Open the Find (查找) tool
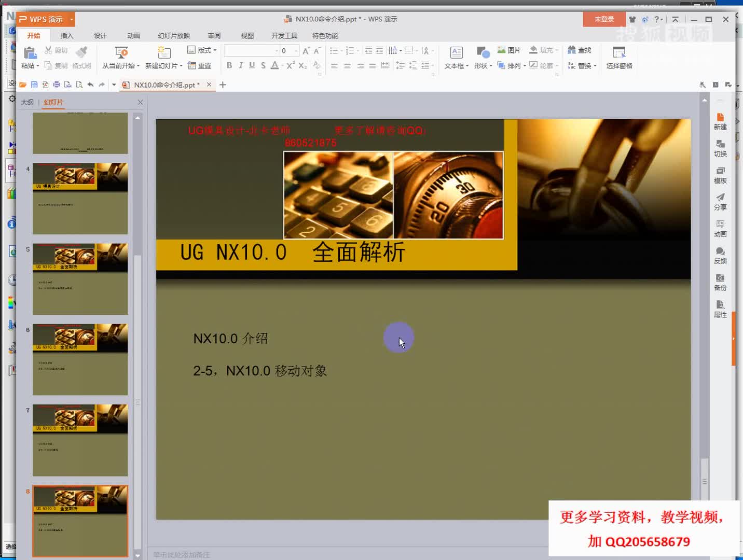Image resolution: width=743 pixels, height=560 pixels. coord(580,50)
